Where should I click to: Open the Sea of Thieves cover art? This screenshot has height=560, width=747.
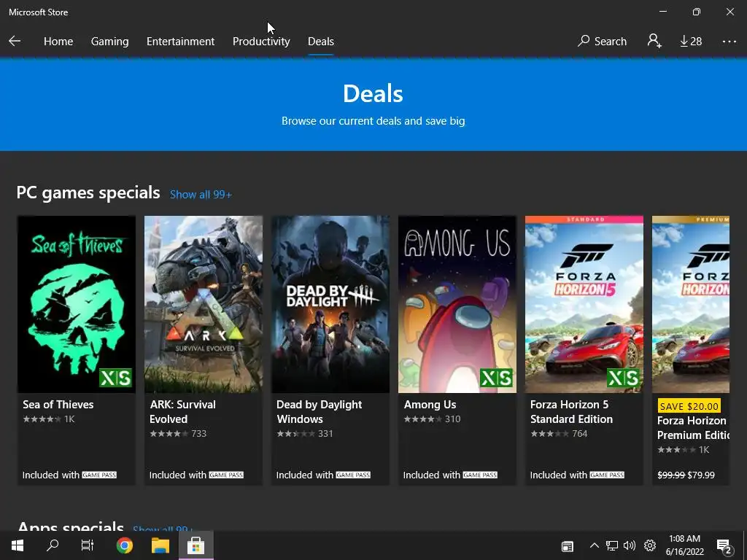click(76, 304)
